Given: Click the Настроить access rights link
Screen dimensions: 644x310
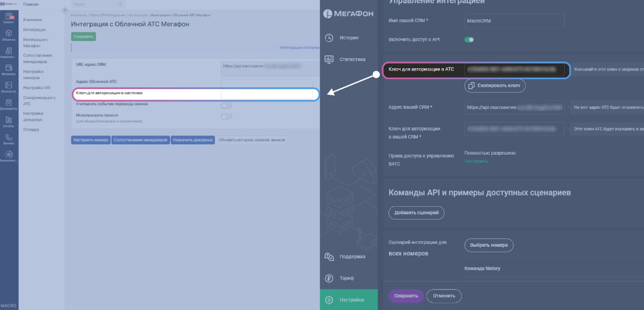Looking at the screenshot, I should [x=476, y=161].
